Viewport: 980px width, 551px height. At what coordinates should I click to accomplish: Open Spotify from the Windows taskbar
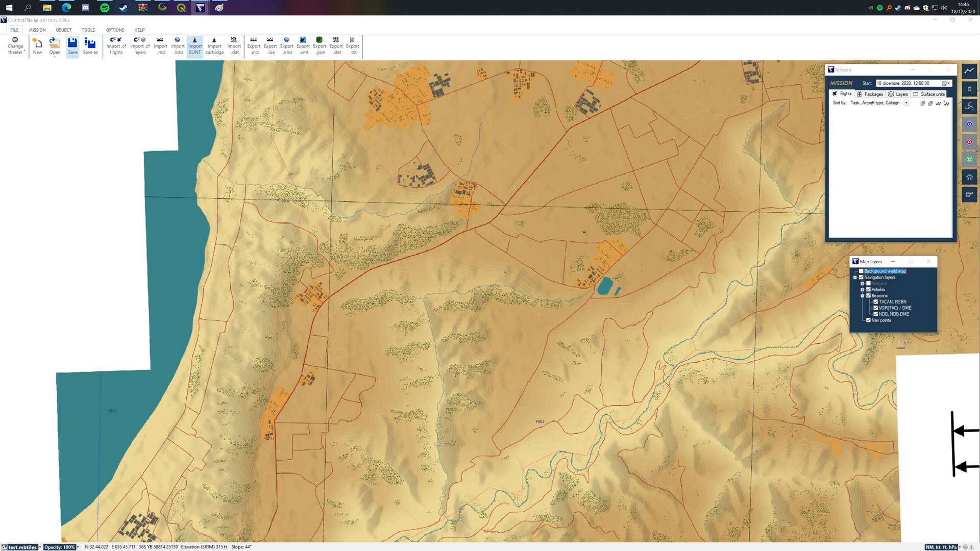pyautogui.click(x=105, y=8)
